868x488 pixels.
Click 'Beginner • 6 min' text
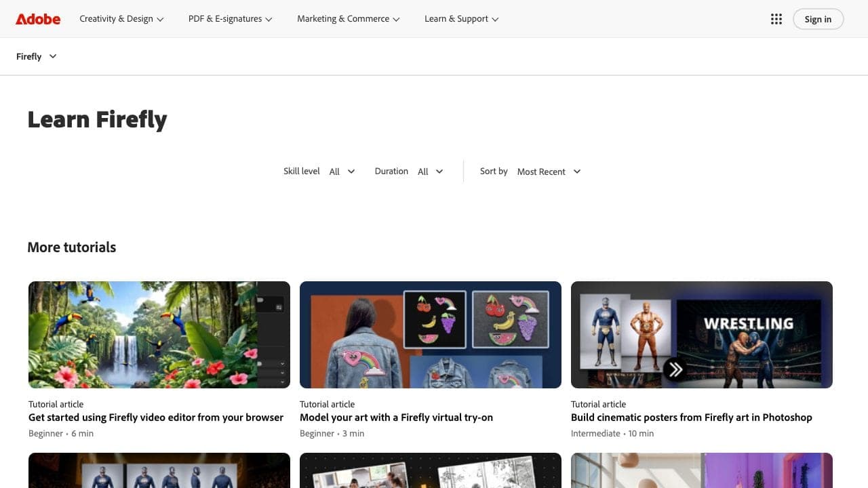click(61, 433)
